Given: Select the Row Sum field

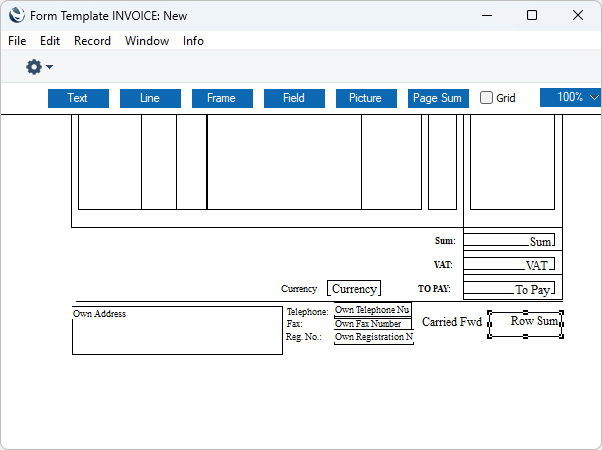Looking at the screenshot, I should 525,323.
